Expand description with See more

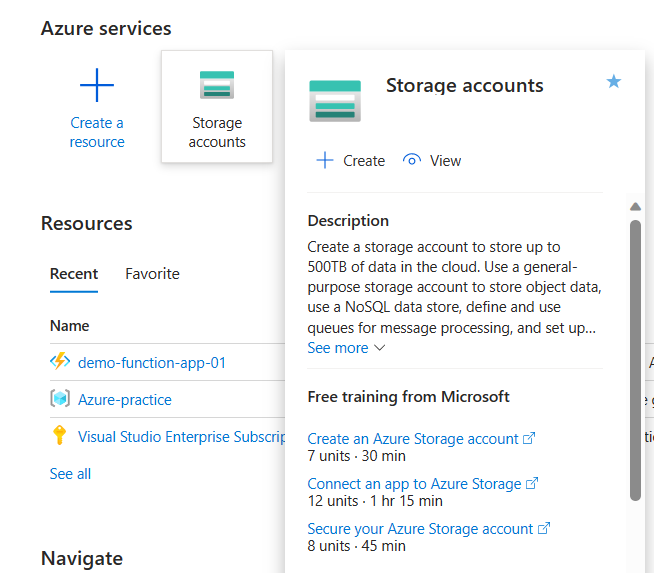tap(346, 348)
